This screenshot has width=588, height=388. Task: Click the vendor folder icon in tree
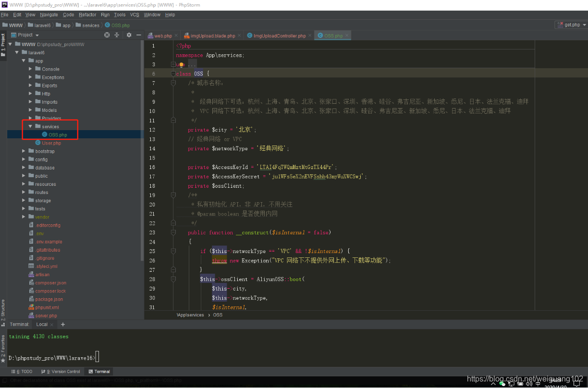coord(31,217)
